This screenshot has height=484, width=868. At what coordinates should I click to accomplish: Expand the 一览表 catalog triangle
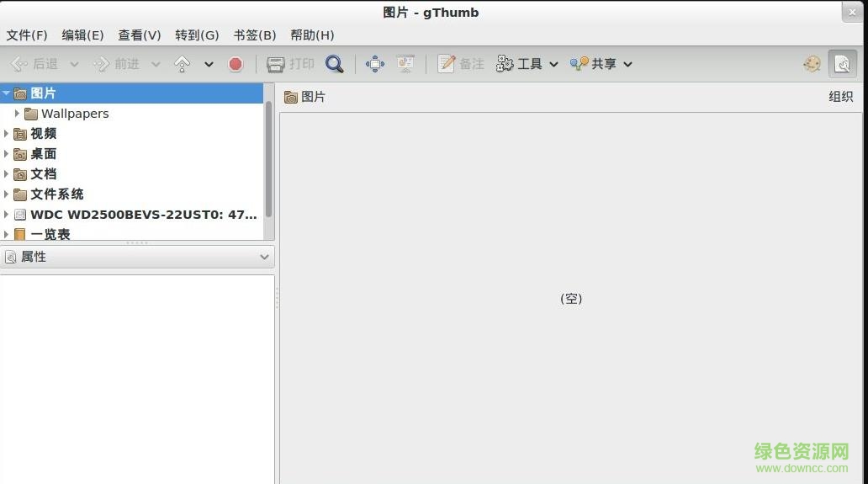click(6, 234)
